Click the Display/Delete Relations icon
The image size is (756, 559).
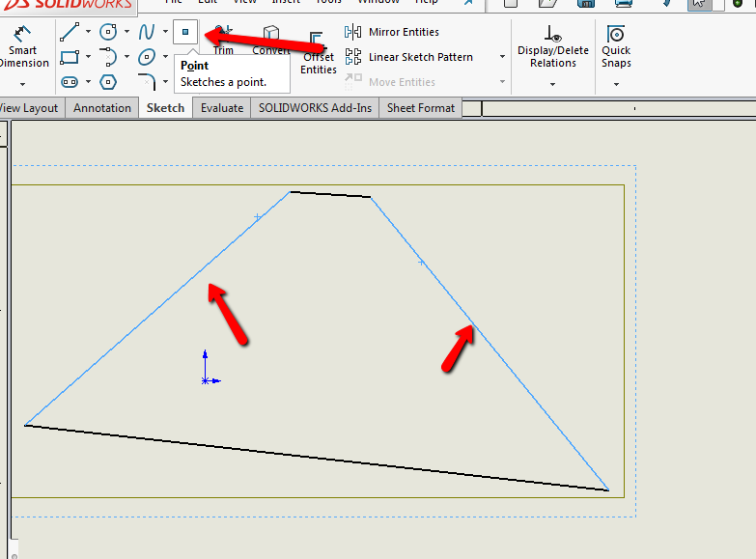click(552, 34)
